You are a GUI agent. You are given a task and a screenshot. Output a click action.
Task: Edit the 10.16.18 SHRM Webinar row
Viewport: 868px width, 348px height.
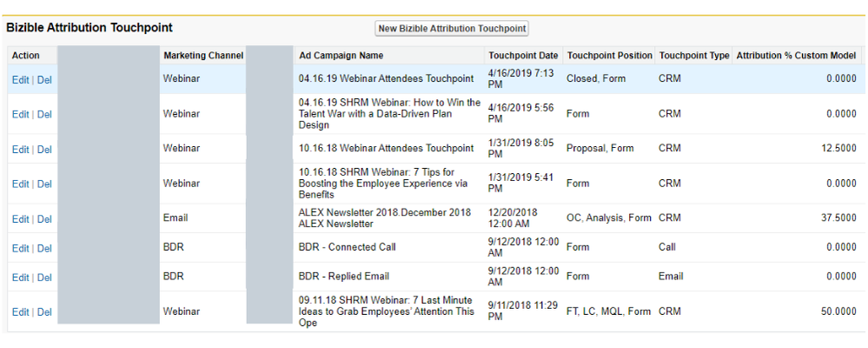click(x=20, y=184)
